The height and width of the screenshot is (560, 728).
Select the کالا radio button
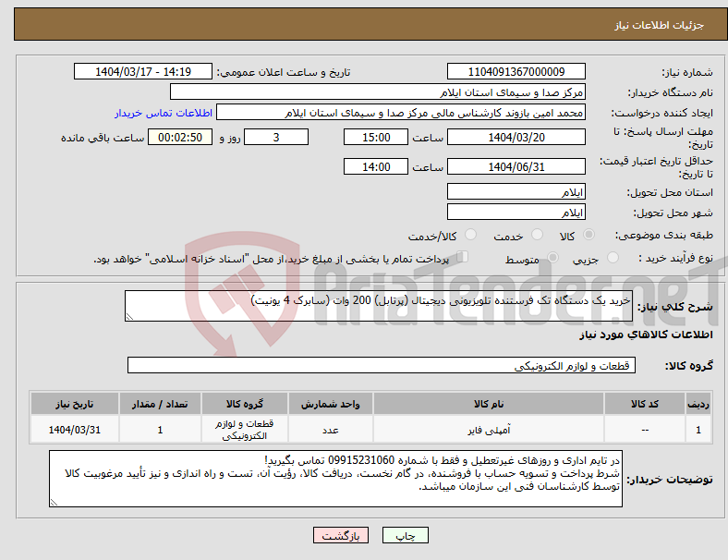[x=588, y=235]
